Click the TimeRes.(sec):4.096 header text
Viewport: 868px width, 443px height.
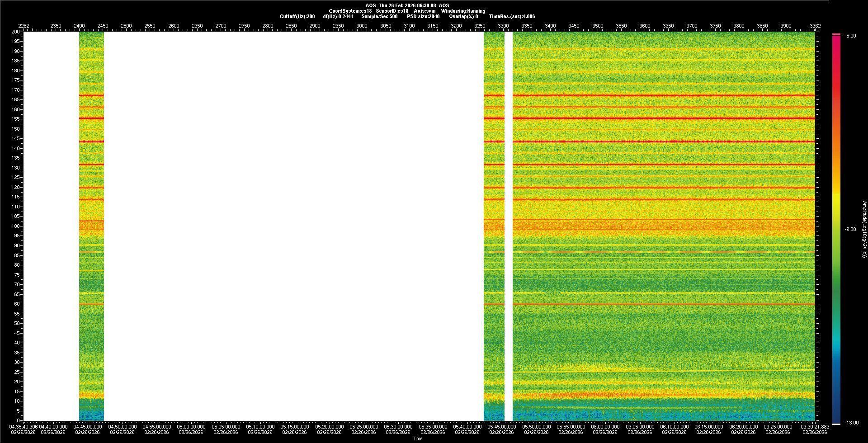tap(512, 16)
